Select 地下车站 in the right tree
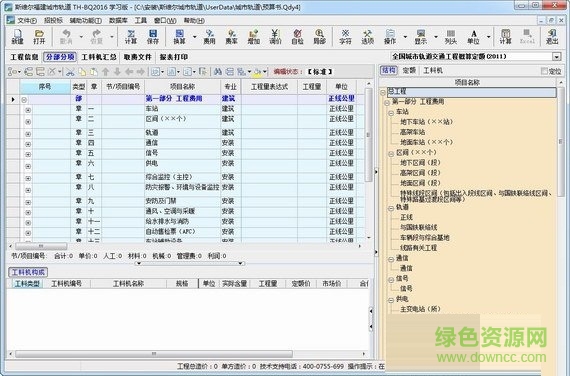570x376 pixels. click(x=426, y=122)
